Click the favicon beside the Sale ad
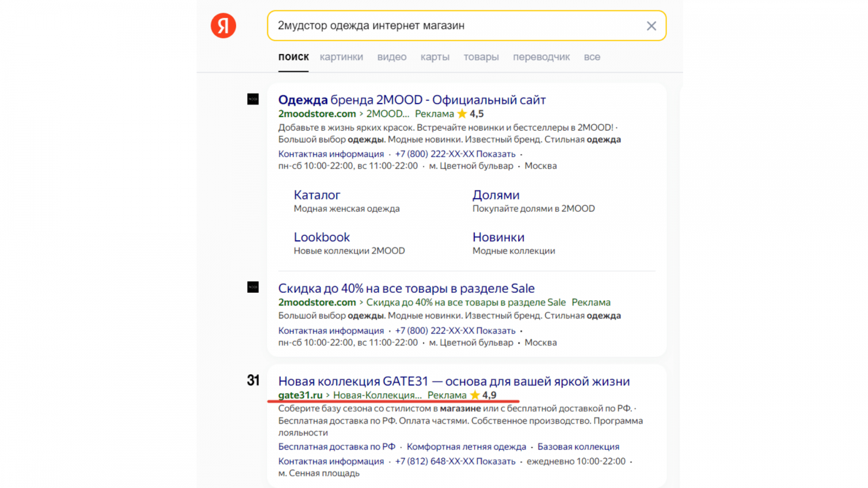Viewport: 868px width, 488px height. click(253, 287)
